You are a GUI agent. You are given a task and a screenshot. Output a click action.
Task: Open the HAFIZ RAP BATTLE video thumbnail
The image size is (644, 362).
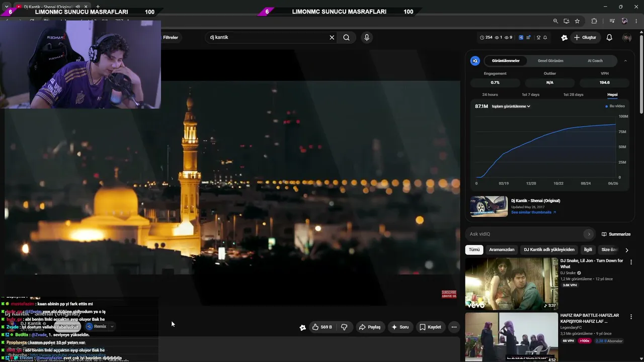click(511, 337)
